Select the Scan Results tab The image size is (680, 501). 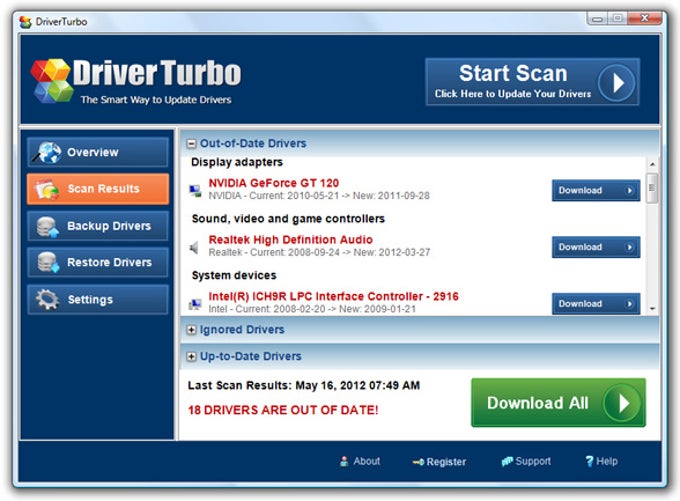tap(98, 189)
